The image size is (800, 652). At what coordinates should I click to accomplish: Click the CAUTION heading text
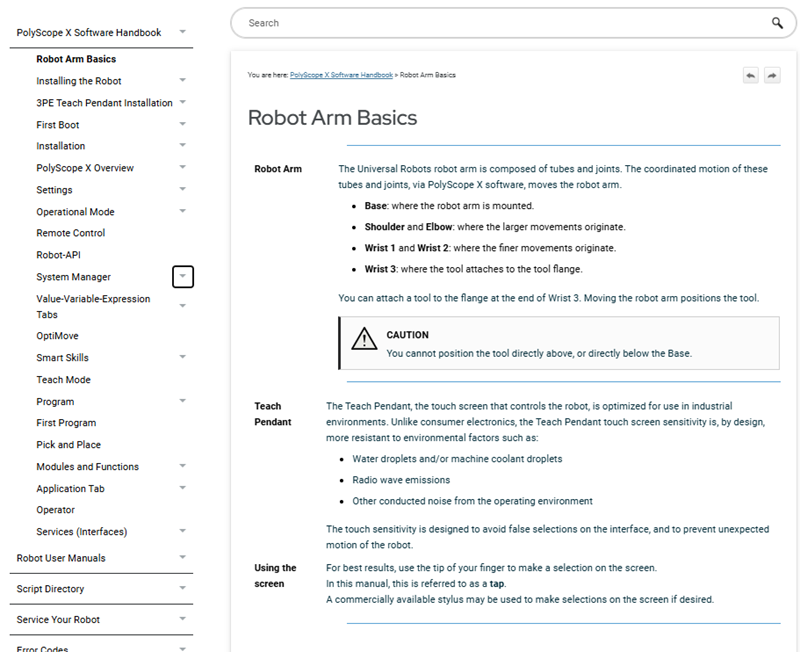pyautogui.click(x=408, y=335)
